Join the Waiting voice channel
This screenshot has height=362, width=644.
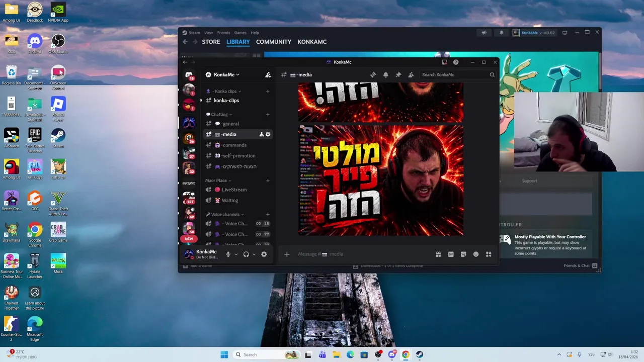point(237,201)
